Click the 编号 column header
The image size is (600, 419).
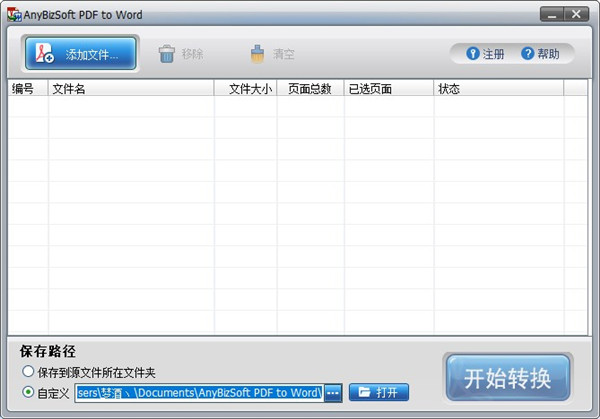(x=27, y=89)
